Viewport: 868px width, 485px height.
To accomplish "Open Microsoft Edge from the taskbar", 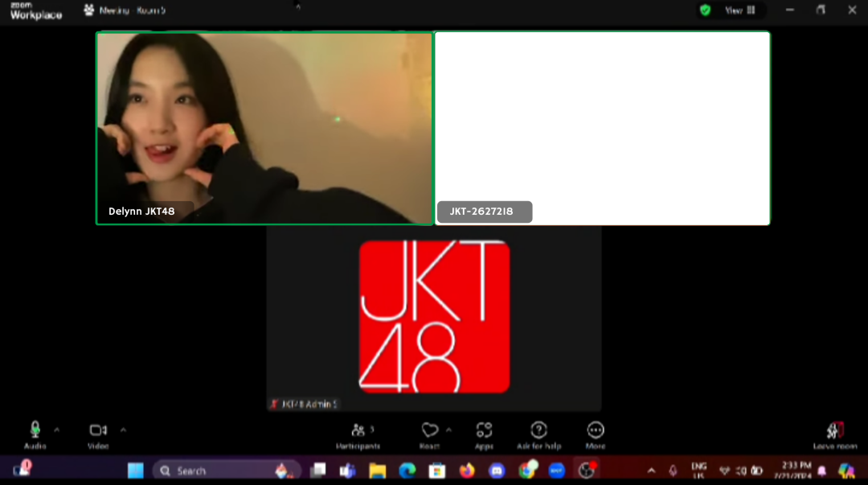I will 407,471.
